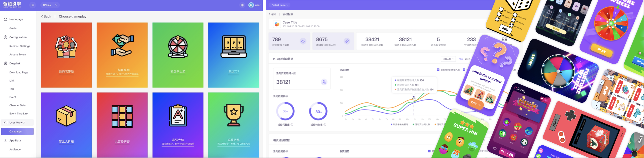The width and height of the screenshot is (644, 158).
Task: Toggle the 活动页访问人数 legend series
Action: pos(421,124)
